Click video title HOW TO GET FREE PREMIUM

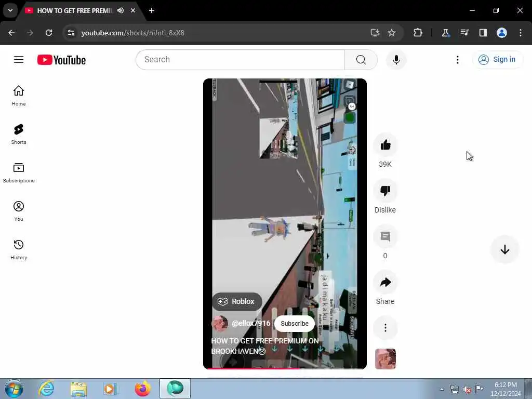[x=264, y=345]
